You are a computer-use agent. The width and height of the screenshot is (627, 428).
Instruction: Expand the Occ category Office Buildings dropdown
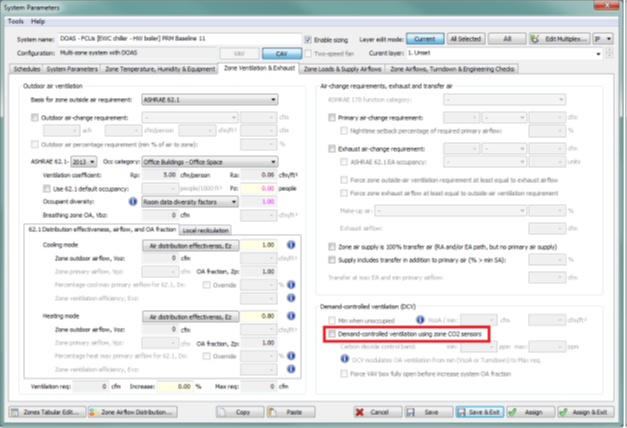[x=209, y=159]
